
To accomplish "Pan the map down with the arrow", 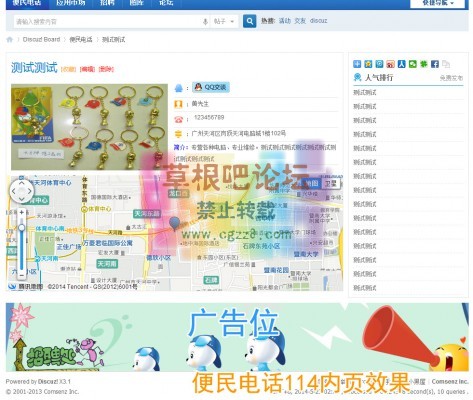I will click(x=21, y=199).
